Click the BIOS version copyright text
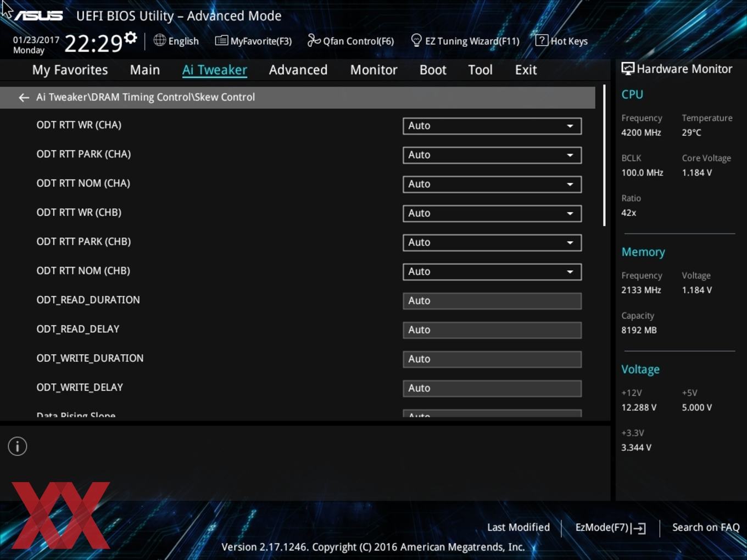Screen dimensions: 747x560 tap(373, 547)
